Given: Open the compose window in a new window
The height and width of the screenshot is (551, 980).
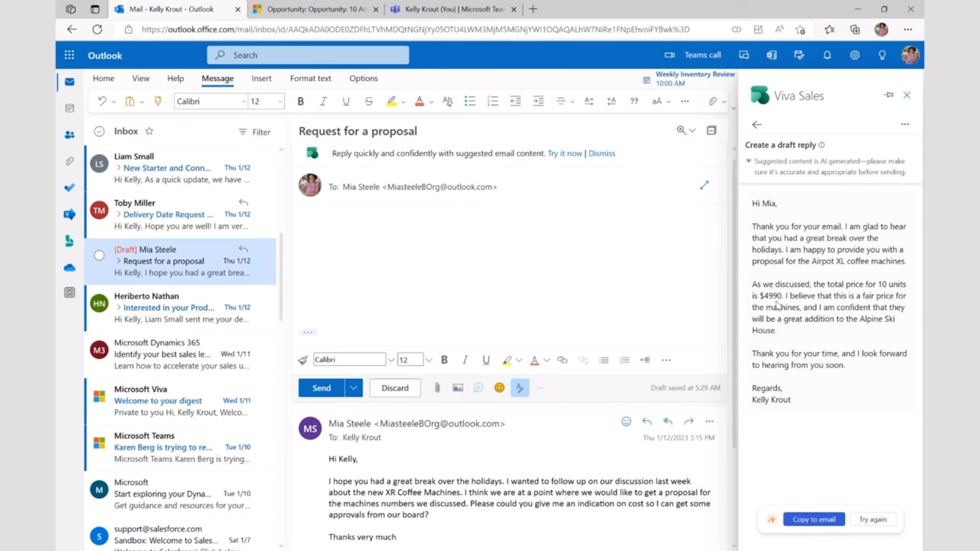Looking at the screenshot, I should coord(704,185).
